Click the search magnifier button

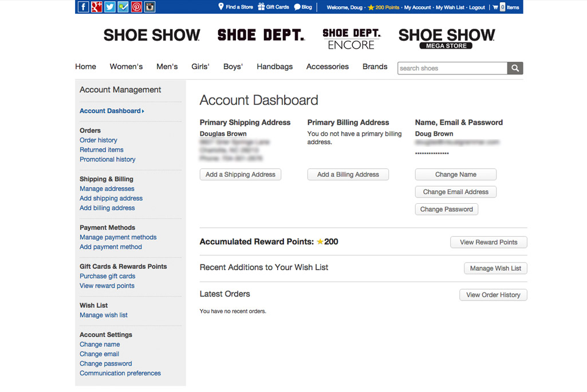pos(515,68)
